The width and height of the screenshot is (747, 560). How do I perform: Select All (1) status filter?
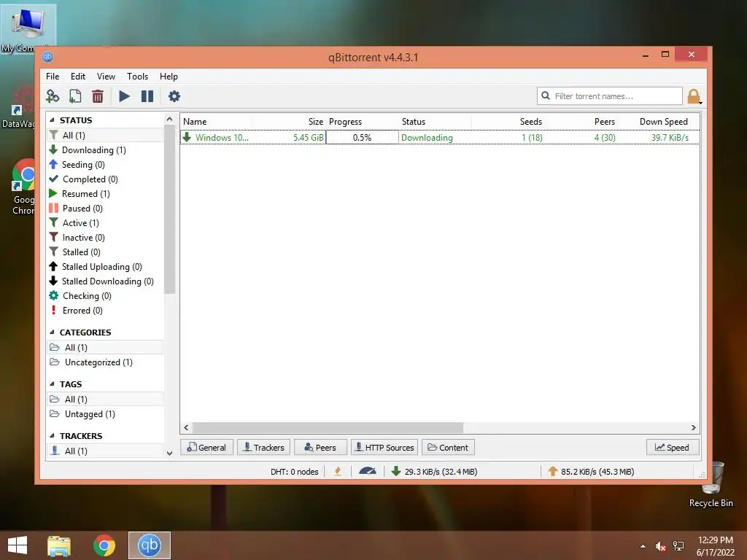(105, 135)
